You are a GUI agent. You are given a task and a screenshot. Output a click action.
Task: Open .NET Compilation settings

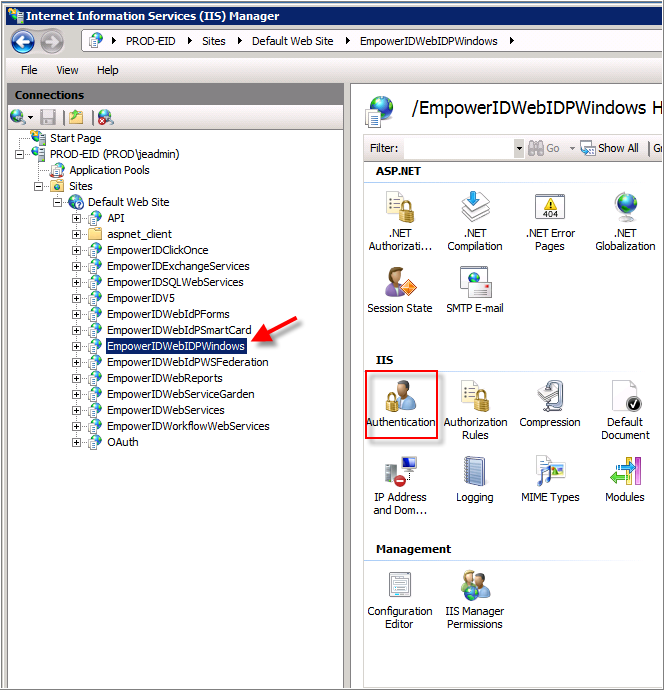475,221
